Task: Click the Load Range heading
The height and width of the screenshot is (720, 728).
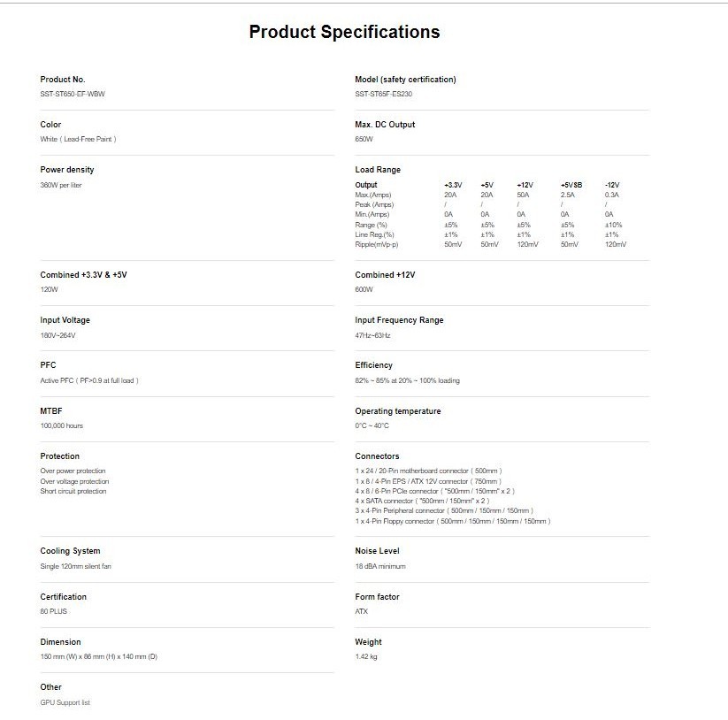Action: coord(378,170)
